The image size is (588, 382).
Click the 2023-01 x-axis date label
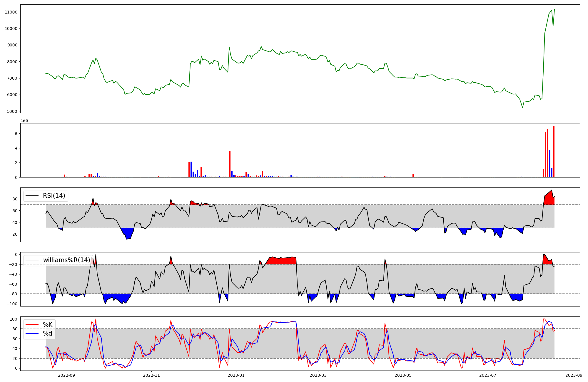[x=236, y=375]
